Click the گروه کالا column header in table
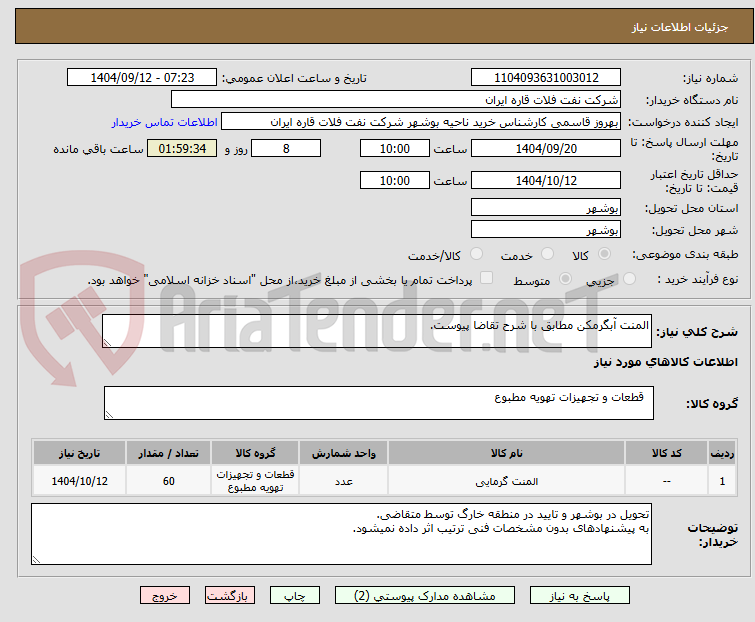 pos(255,453)
